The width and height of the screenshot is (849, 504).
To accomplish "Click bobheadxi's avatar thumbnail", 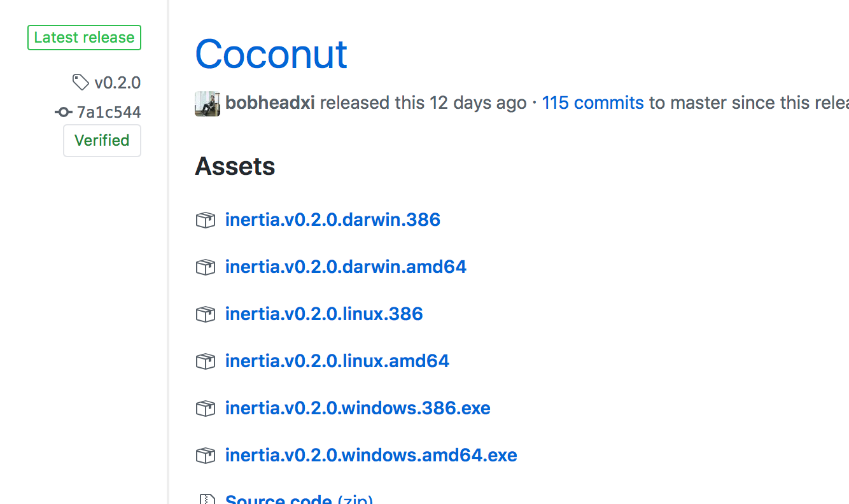I will click(207, 103).
